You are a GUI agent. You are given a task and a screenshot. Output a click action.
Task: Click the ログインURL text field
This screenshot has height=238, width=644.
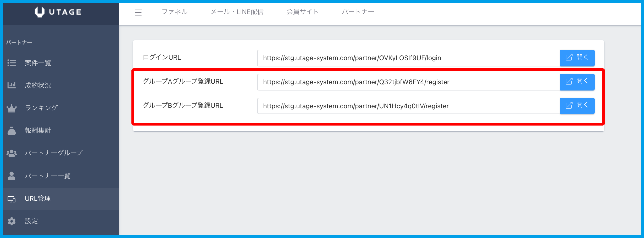408,58
